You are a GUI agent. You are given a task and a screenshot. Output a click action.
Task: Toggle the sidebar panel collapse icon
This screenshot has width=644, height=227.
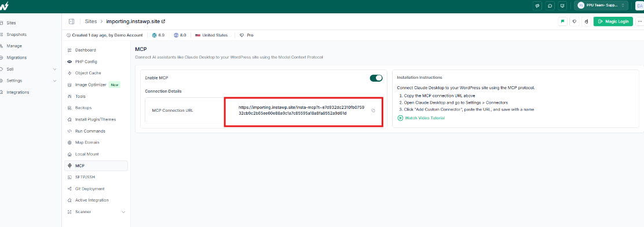pyautogui.click(x=71, y=21)
